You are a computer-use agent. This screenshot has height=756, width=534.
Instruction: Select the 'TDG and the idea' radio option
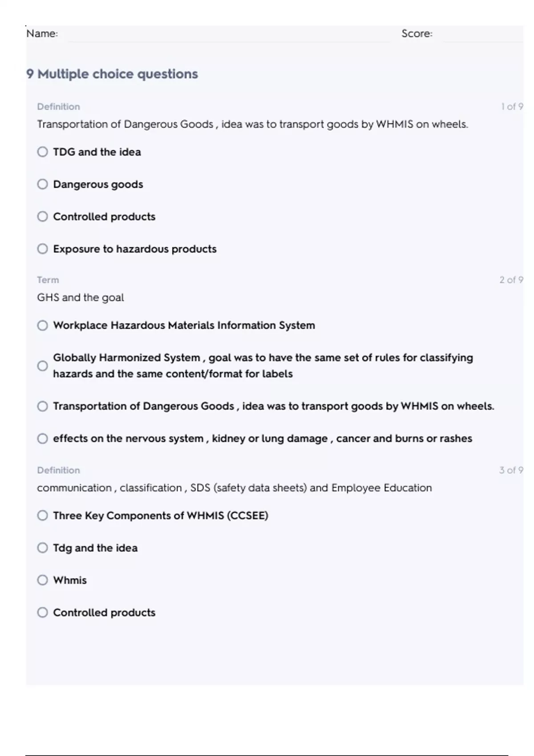[x=42, y=152]
